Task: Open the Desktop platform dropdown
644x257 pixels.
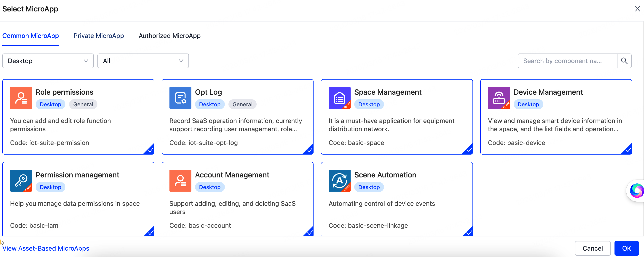Action: tap(48, 61)
